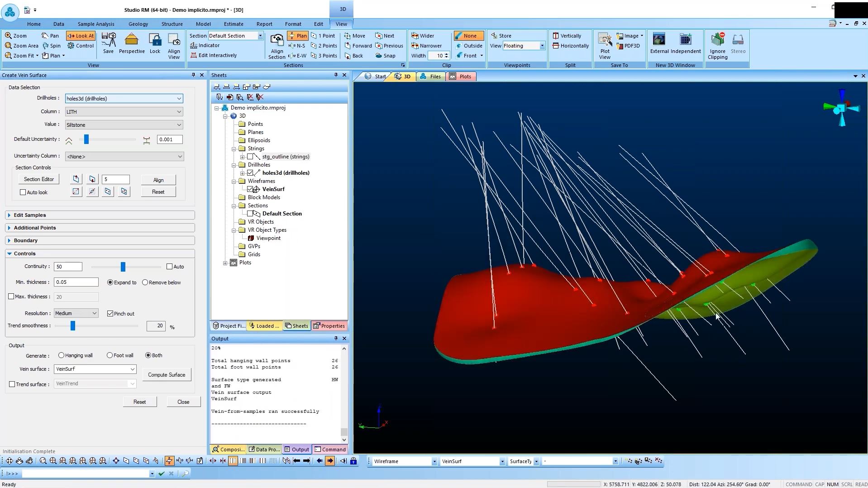
Task: Switch to the Command tab
Action: point(330,450)
